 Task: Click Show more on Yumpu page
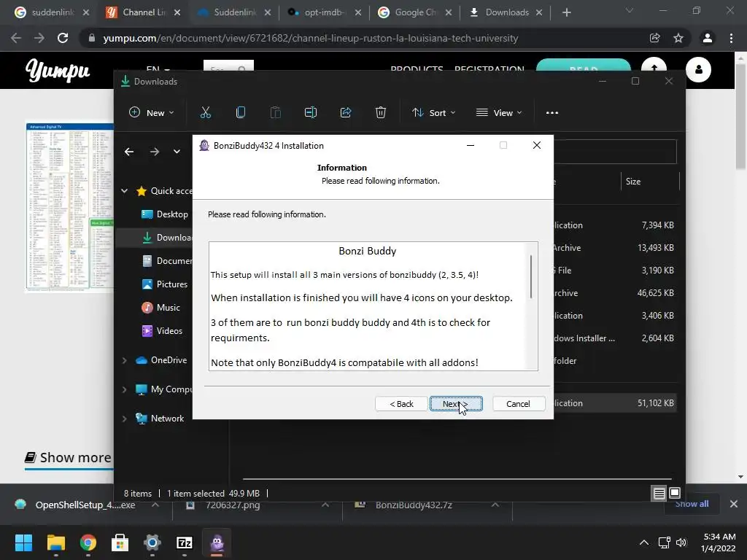point(68,458)
